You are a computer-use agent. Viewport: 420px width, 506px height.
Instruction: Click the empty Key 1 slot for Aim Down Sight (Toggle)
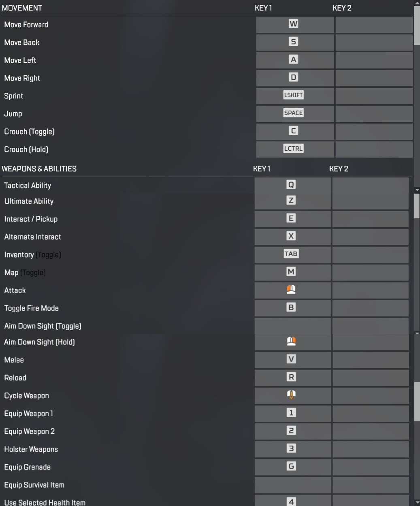pyautogui.click(x=292, y=326)
